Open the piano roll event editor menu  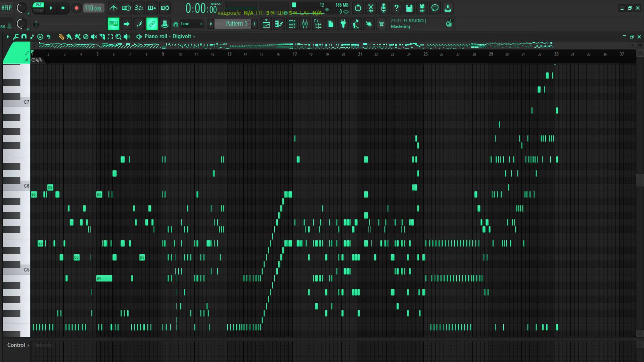click(40, 37)
